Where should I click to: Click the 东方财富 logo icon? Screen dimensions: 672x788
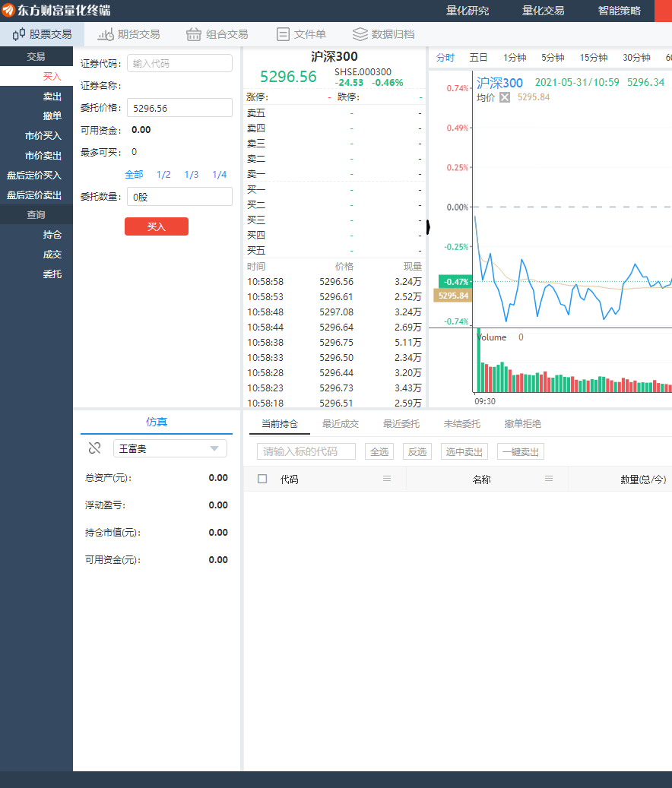tap(8, 10)
